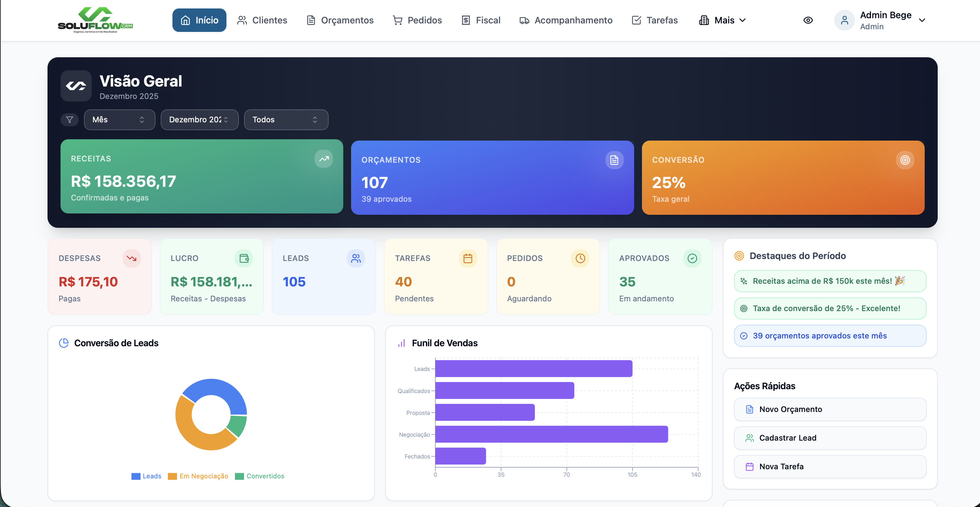
Task: Click the Negociação bar in Funil de Vendas
Action: (551, 434)
